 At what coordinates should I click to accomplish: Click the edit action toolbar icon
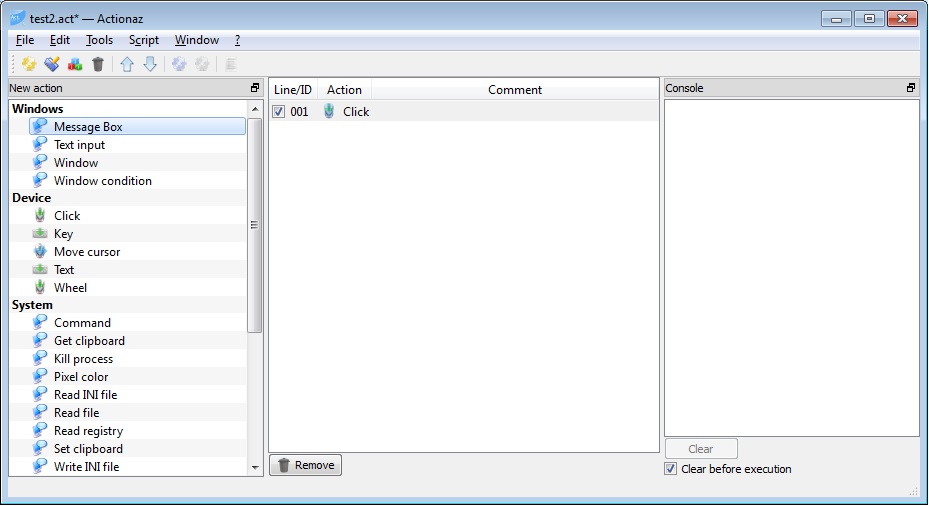coord(52,64)
